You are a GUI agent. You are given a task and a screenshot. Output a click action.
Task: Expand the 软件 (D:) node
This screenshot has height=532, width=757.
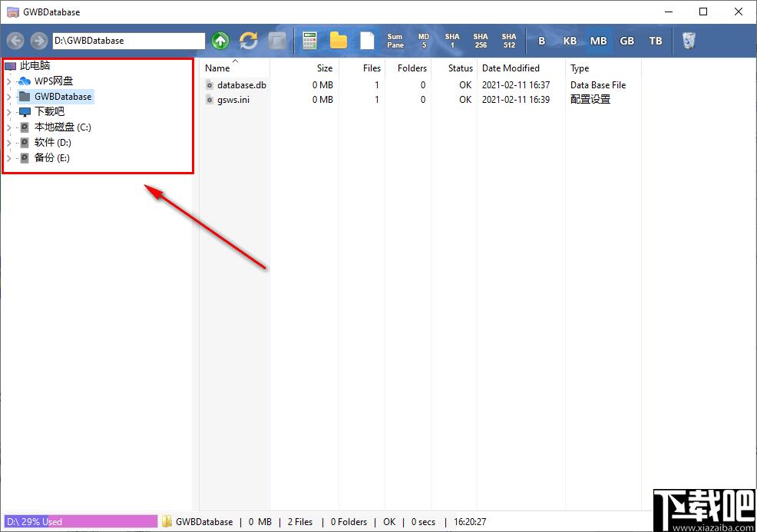pos(8,143)
